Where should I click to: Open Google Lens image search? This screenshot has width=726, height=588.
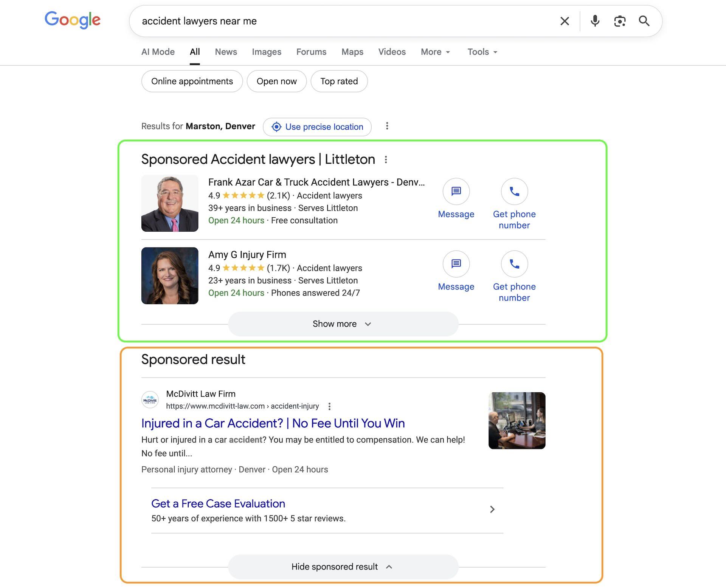(x=619, y=21)
